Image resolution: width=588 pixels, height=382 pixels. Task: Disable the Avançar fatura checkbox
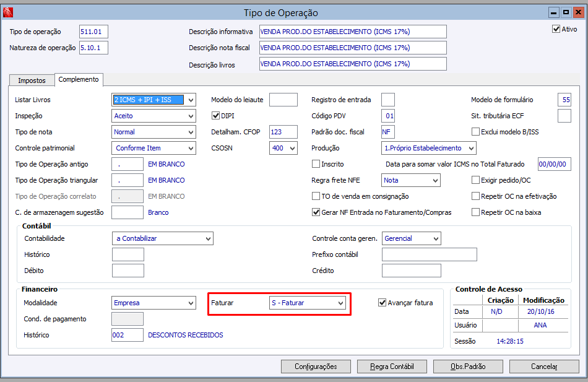[383, 303]
